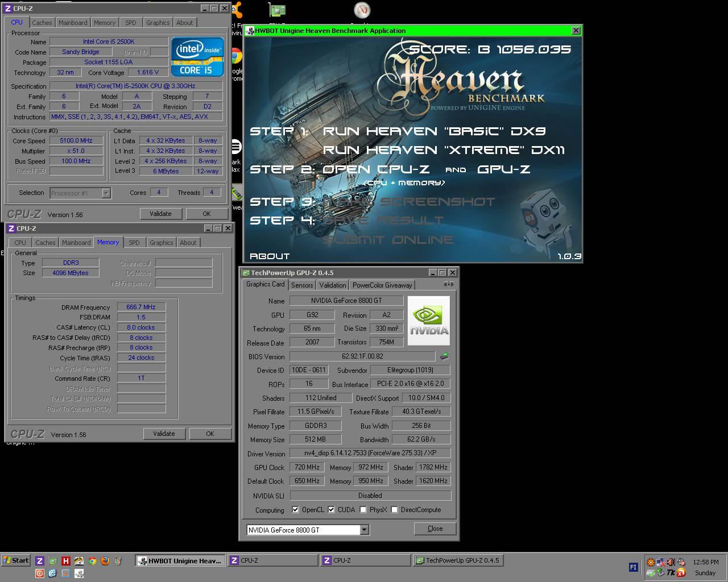Click the BIOS save chip icon in GPU-Z
Viewport: 728px width, 582px height.
444,356
